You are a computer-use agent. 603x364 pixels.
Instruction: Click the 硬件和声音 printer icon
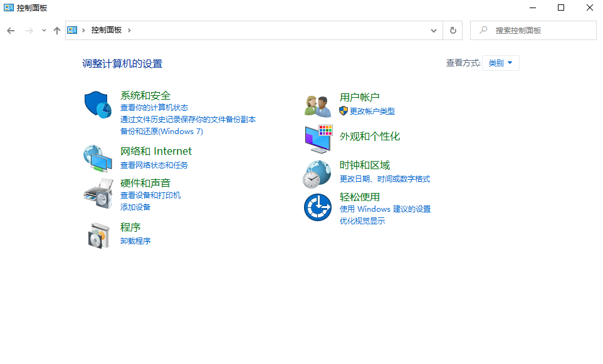point(97,193)
